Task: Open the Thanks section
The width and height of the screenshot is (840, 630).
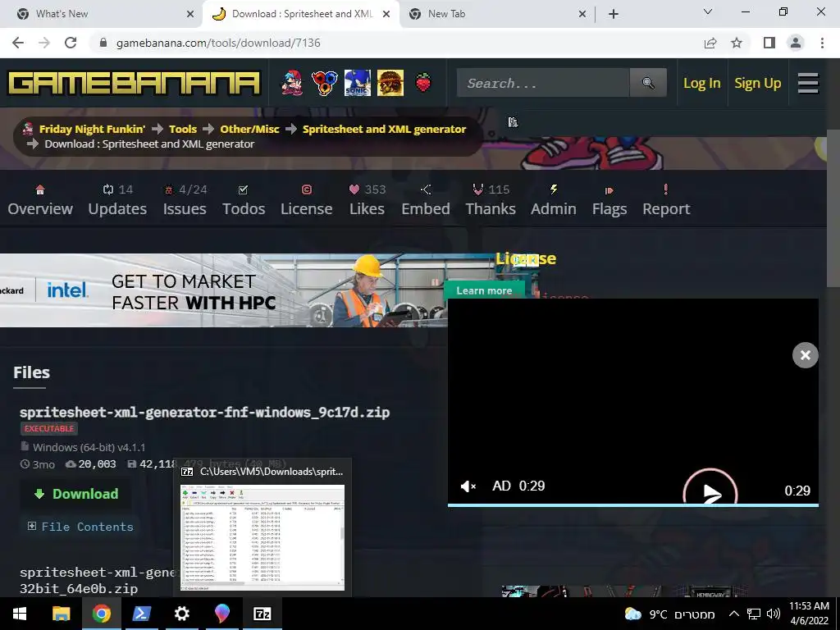Action: coord(491,200)
